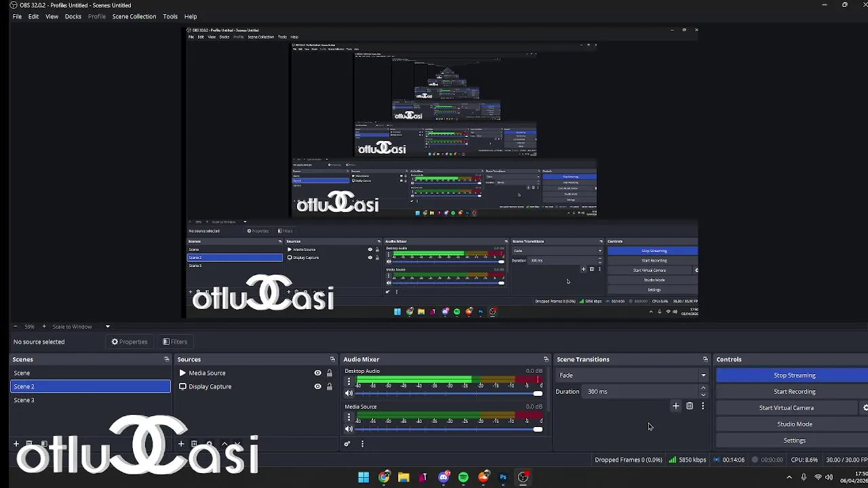868x488 pixels.
Task: Open the Scale to Window dropdown
Action: [80, 327]
